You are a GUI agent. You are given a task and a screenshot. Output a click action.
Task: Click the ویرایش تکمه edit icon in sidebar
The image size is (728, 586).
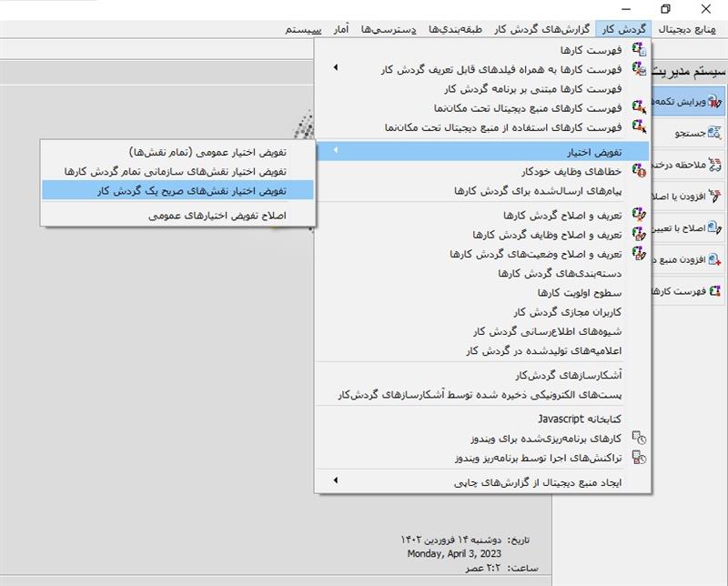(x=715, y=102)
